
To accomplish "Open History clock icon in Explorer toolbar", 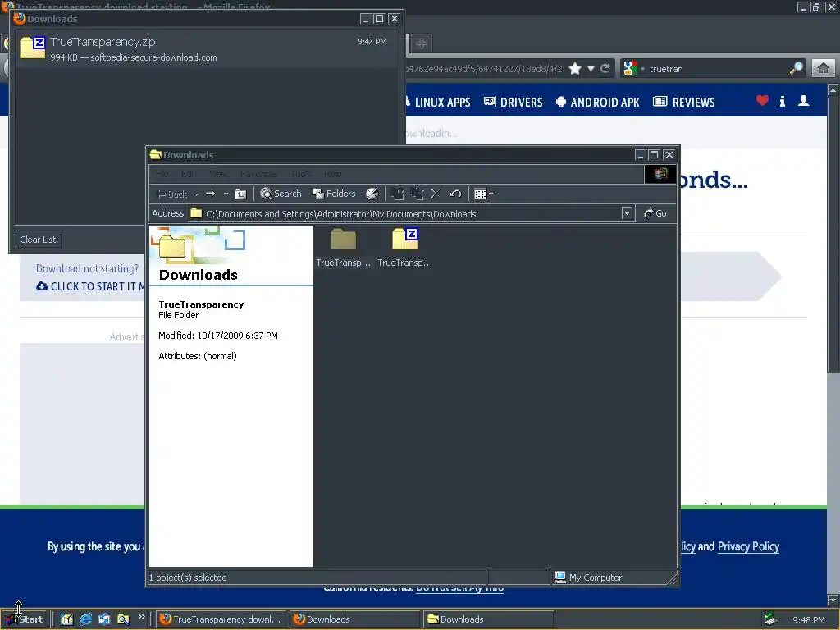I will click(x=372, y=194).
